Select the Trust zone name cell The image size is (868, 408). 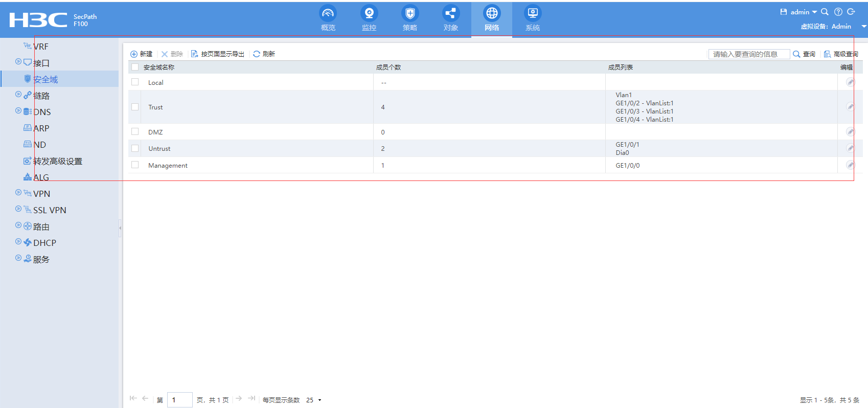pyautogui.click(x=155, y=107)
